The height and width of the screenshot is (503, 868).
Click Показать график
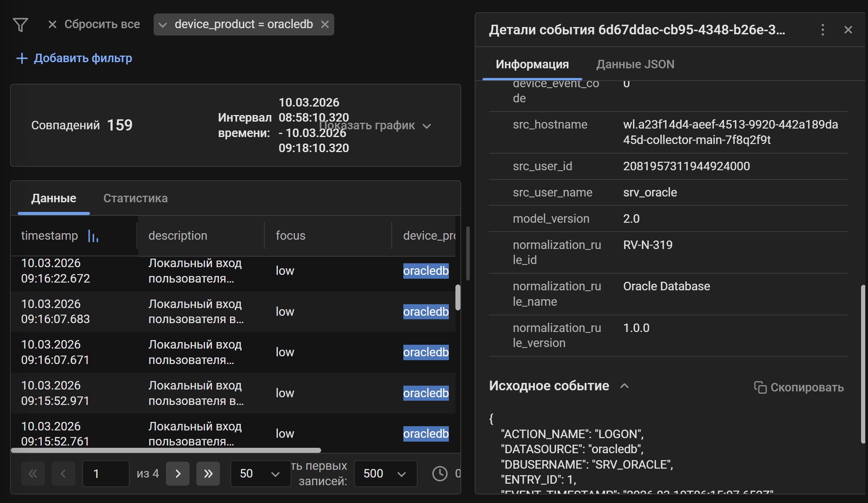pos(367,125)
